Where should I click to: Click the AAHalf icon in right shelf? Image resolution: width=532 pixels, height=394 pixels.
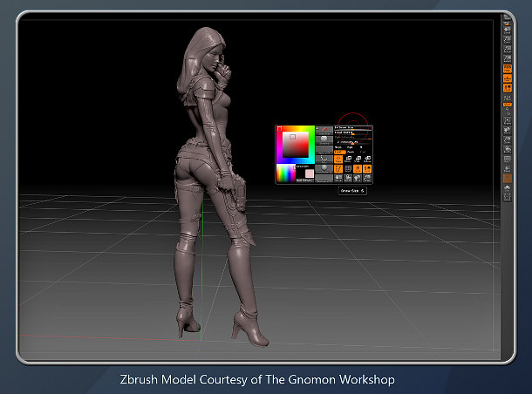tap(508, 58)
